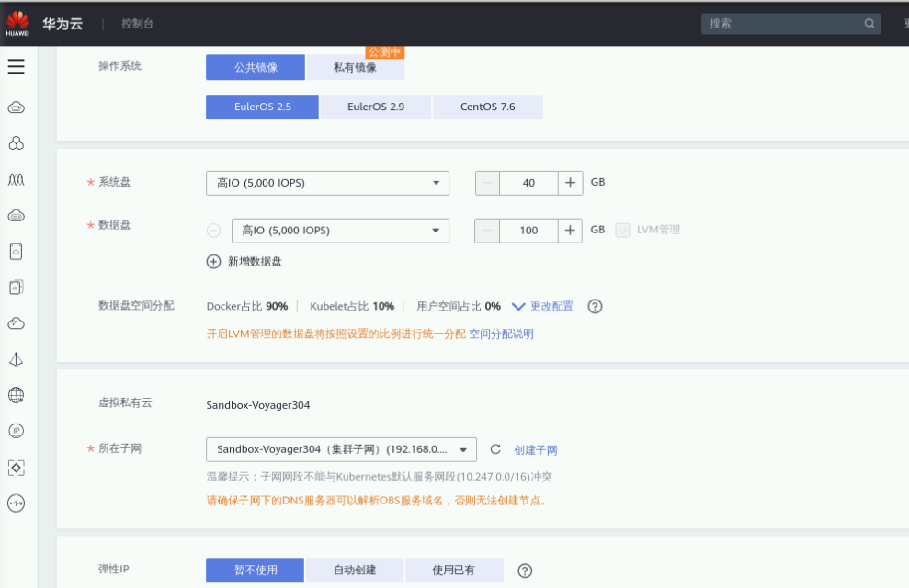Click the Docker占比 90% value
This screenshot has height=588, width=909.
[x=247, y=307]
